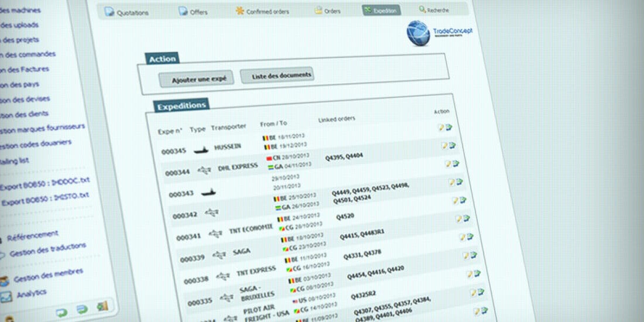Click the ship type icon for expedition 000343
This screenshot has height=322, width=644.
[208, 192]
